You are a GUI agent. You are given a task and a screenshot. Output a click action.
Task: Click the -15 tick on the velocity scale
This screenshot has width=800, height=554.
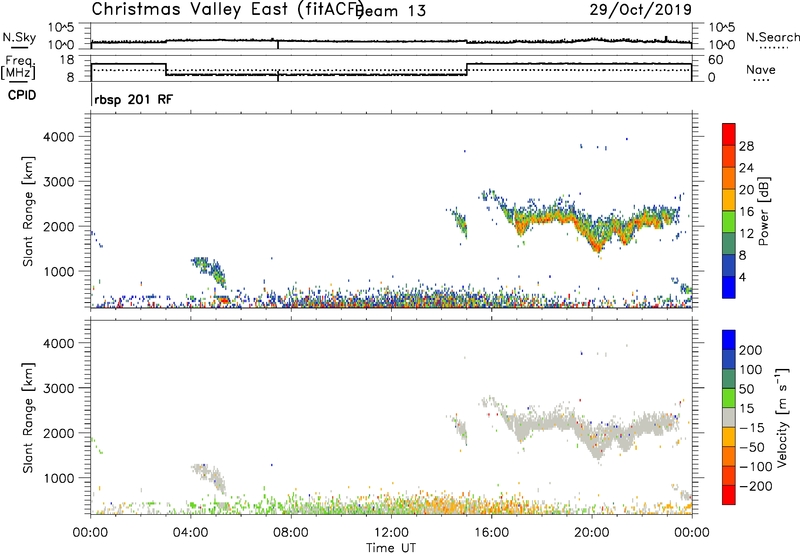(752, 427)
